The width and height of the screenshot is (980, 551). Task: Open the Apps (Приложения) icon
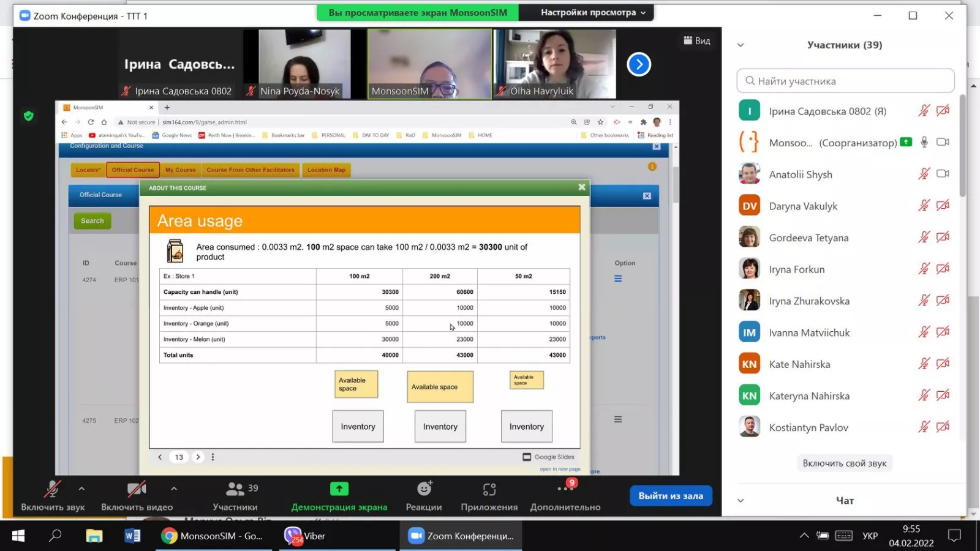pos(489,489)
